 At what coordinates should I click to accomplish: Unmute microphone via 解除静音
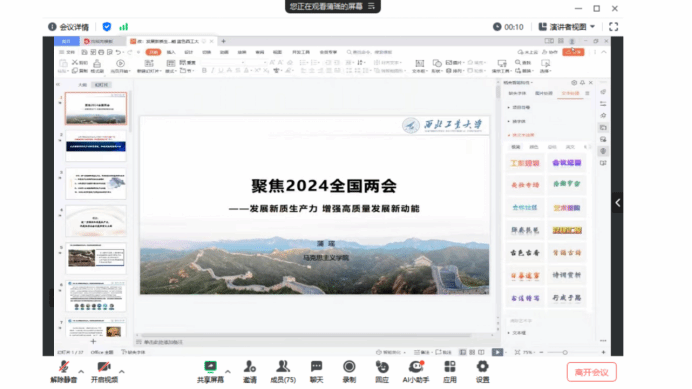[64, 371]
